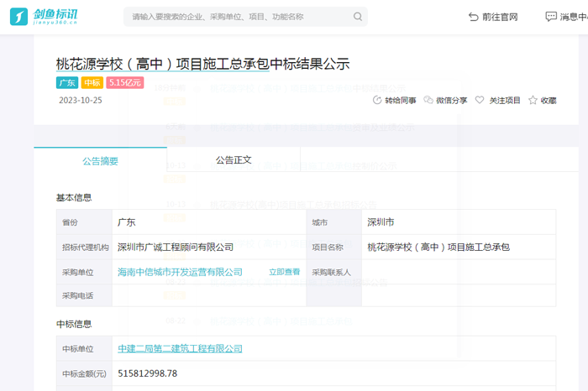
Task: Click the 关注项目 heart icon
Action: [480, 100]
